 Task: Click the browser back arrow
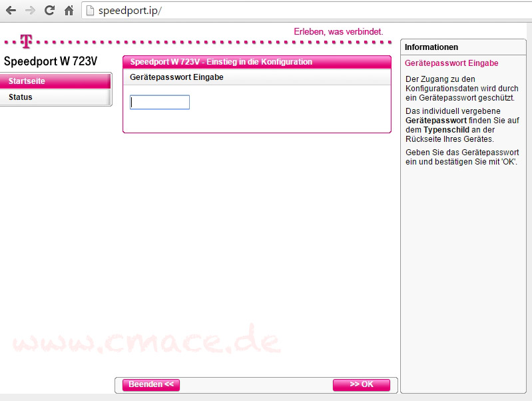tap(11, 11)
